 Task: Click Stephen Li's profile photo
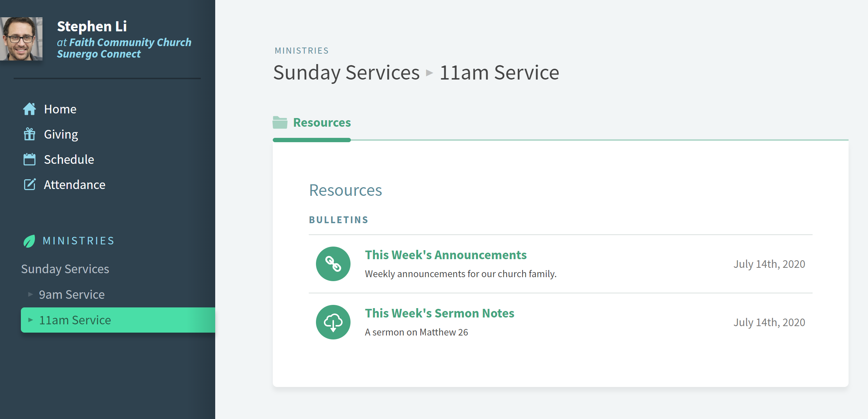coord(22,39)
